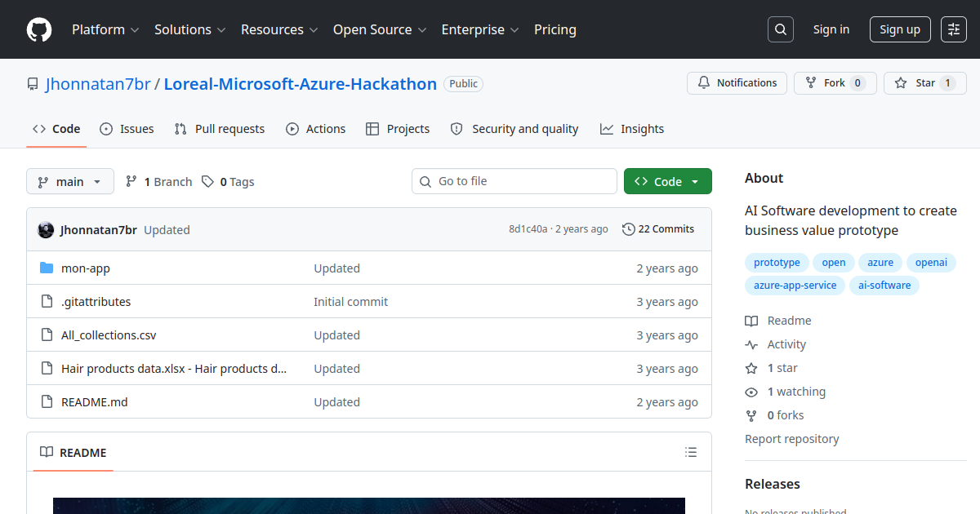This screenshot has height=514, width=980.
Task: Click the azure-app-service topic tag
Action: point(795,286)
